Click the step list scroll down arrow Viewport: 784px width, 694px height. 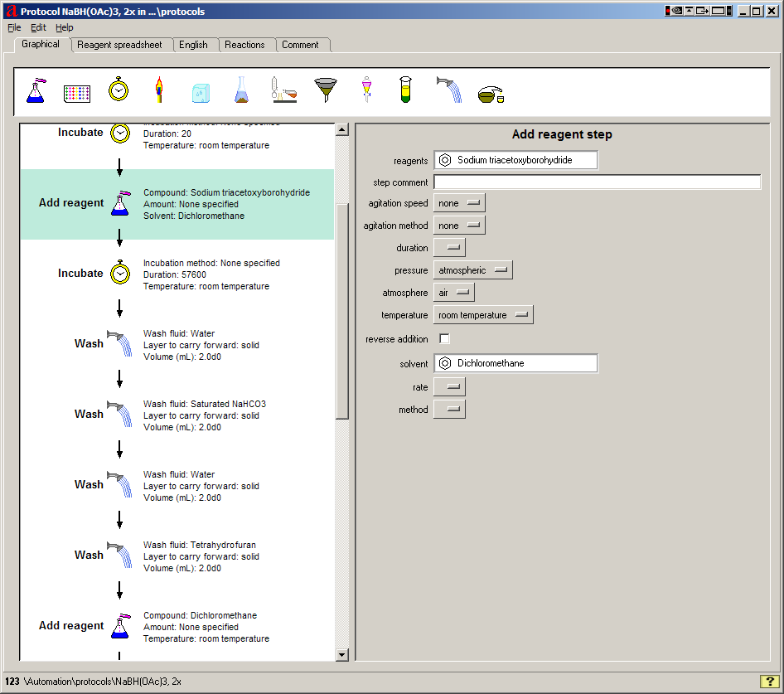[342, 654]
